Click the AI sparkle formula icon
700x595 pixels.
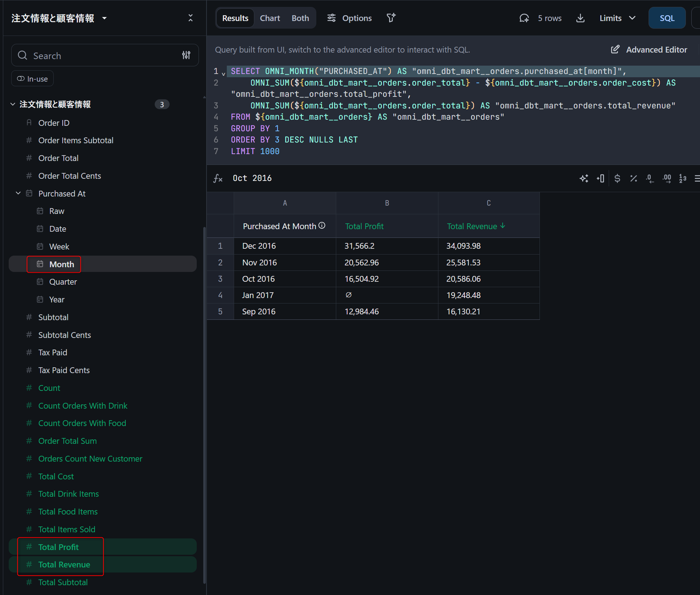click(584, 178)
